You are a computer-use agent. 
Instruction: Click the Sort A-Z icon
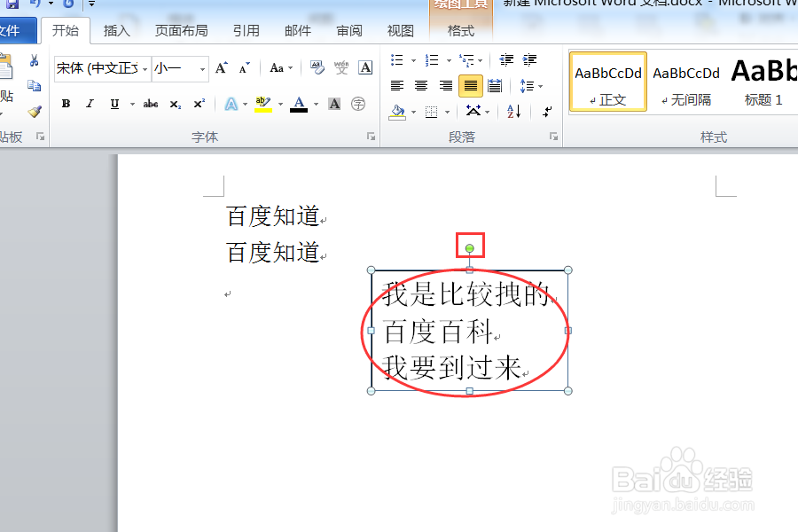pyautogui.click(x=513, y=111)
